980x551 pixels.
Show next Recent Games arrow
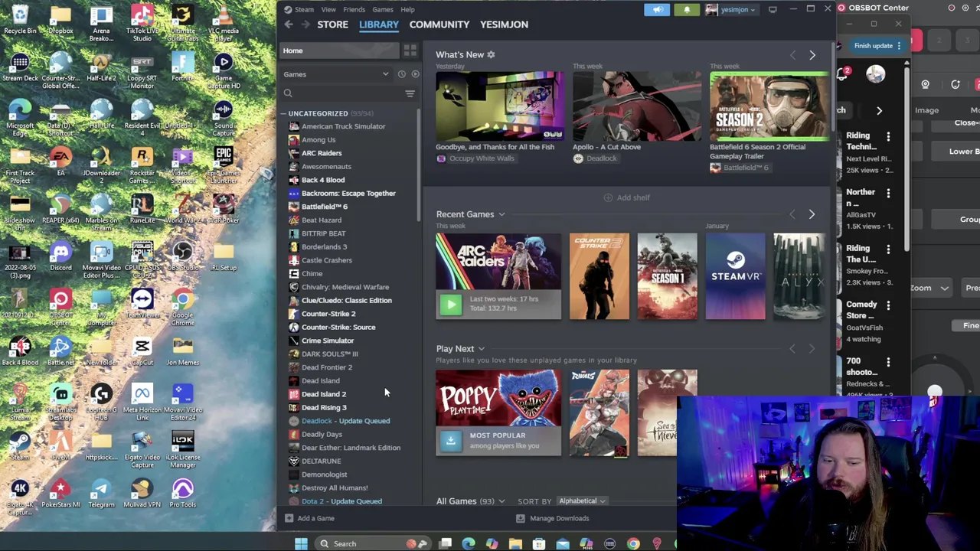[812, 214]
